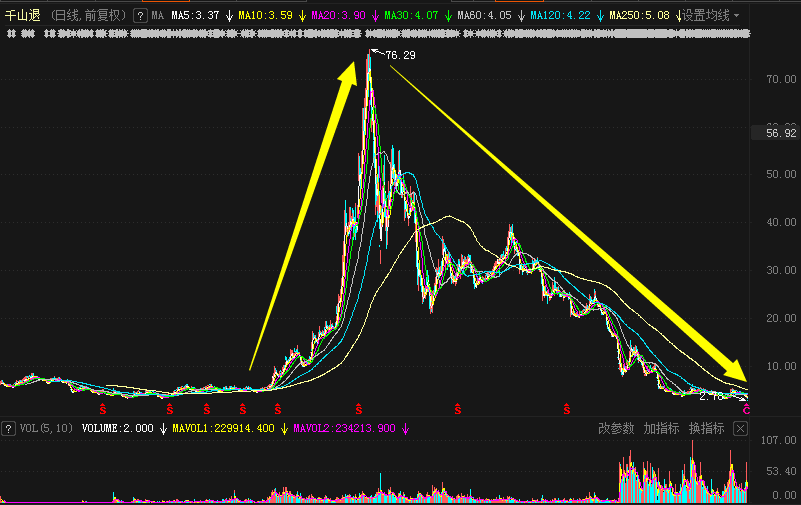Click the 53.40 volume axis label
The width and height of the screenshot is (801, 505).
pyautogui.click(x=781, y=471)
